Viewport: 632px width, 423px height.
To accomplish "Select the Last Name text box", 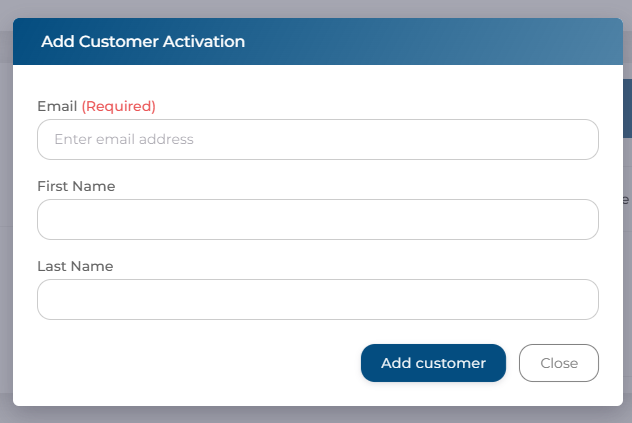I will [317, 299].
